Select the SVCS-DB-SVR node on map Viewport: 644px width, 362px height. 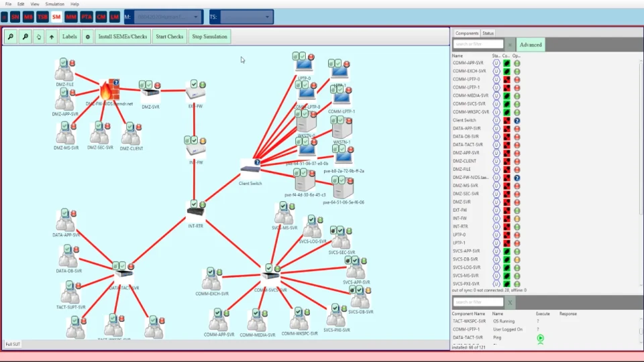pyautogui.click(x=360, y=297)
